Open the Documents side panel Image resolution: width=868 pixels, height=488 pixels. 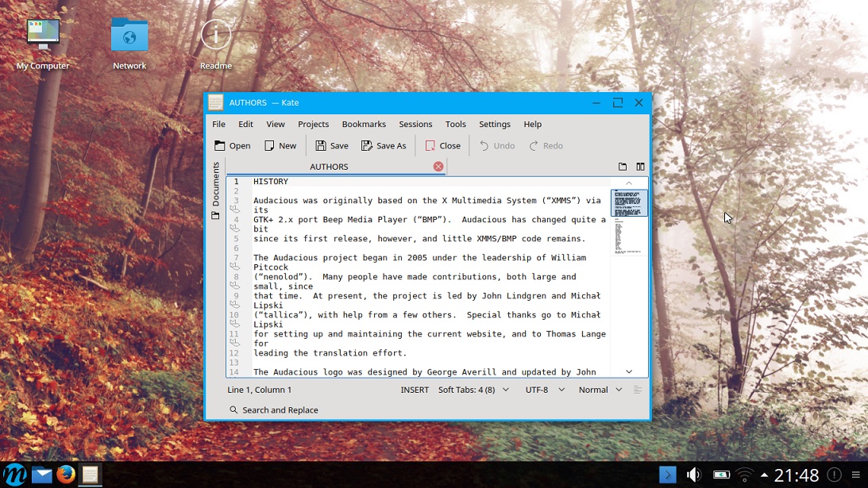click(215, 191)
